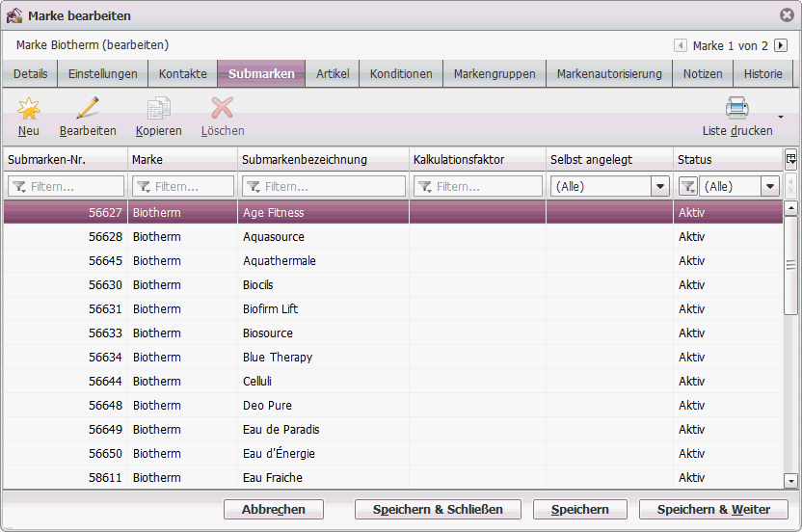Switch to the Artikel tab
The image size is (802, 532).
(333, 74)
